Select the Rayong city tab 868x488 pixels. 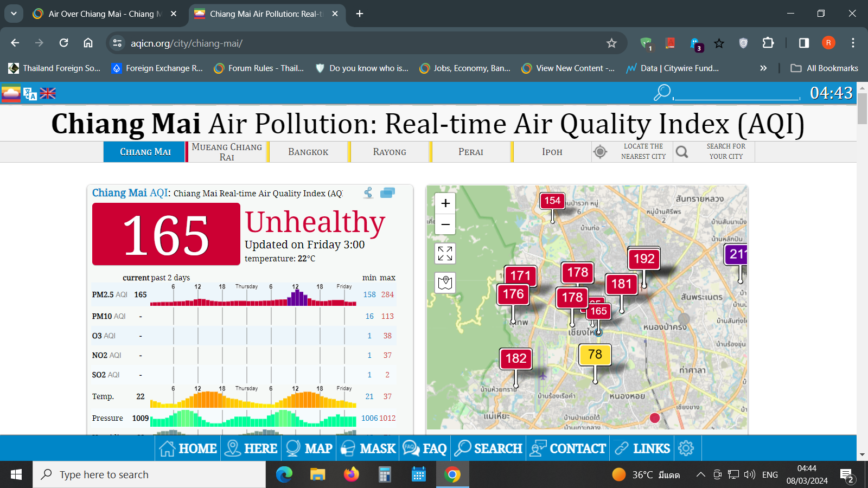[x=389, y=152]
